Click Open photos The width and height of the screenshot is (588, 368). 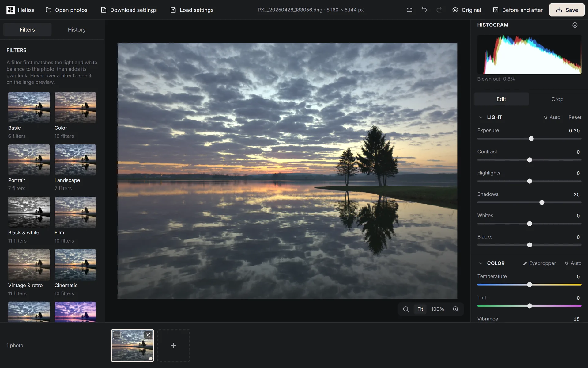[x=66, y=10]
